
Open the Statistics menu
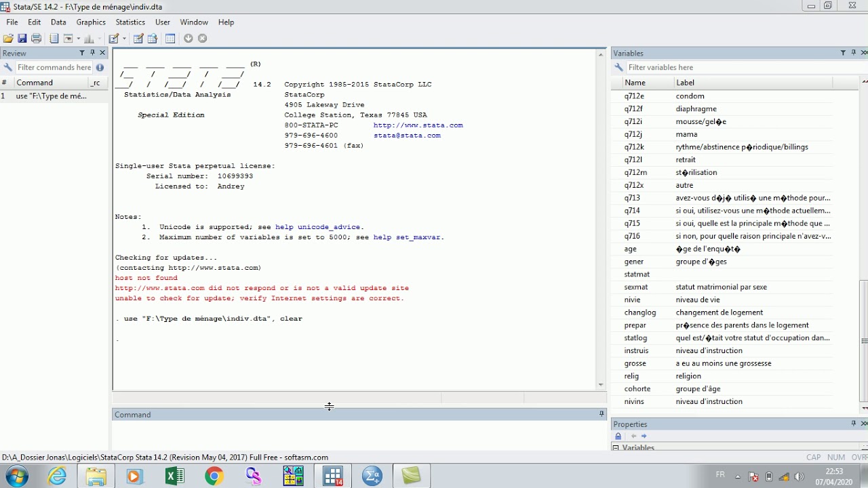click(130, 22)
